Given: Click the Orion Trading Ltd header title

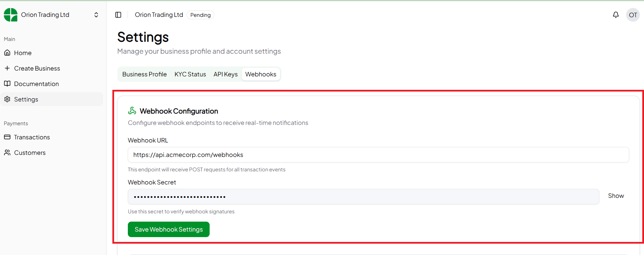Looking at the screenshot, I should [x=159, y=15].
